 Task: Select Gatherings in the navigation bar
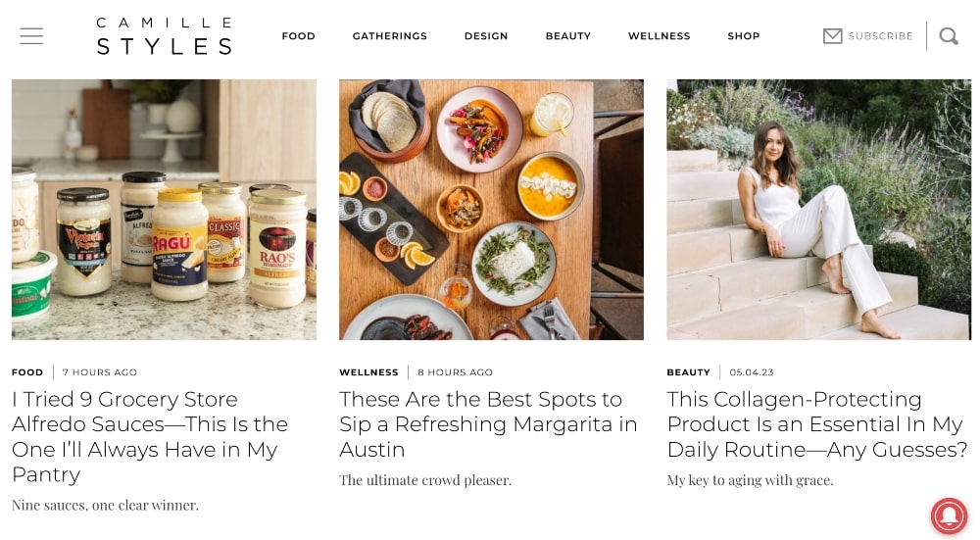pos(389,36)
